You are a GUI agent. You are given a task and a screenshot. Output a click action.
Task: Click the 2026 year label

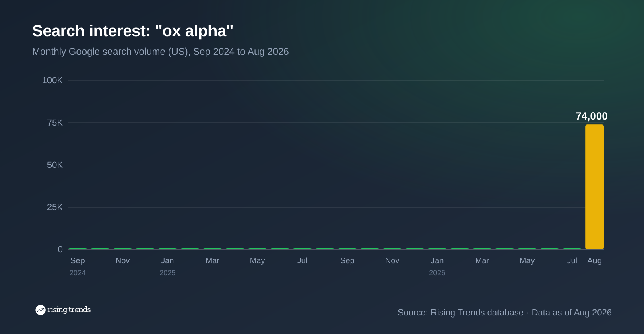click(437, 273)
